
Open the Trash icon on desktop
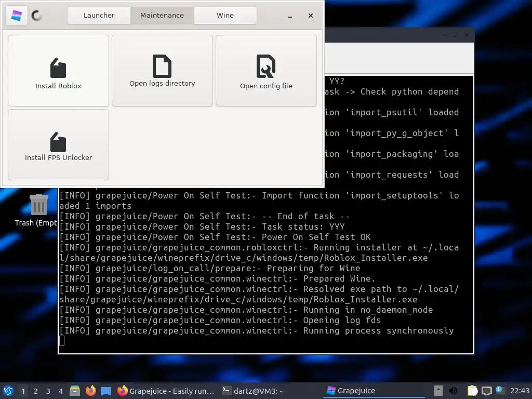click(38, 205)
